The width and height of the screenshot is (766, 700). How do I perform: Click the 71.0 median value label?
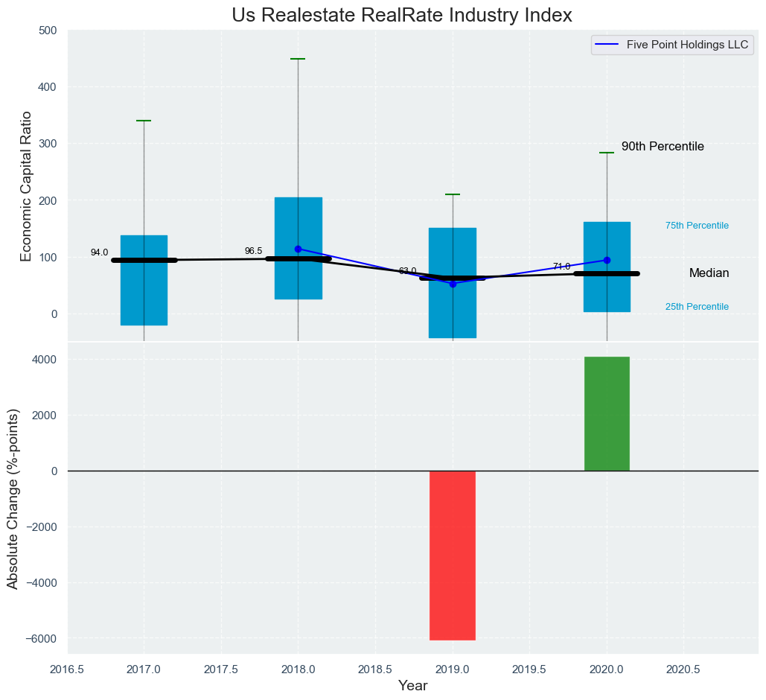click(561, 267)
